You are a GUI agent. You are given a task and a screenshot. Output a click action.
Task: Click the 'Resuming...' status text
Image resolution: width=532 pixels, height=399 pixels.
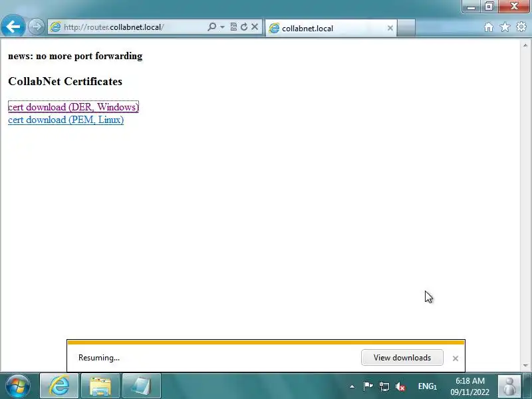tap(98, 358)
